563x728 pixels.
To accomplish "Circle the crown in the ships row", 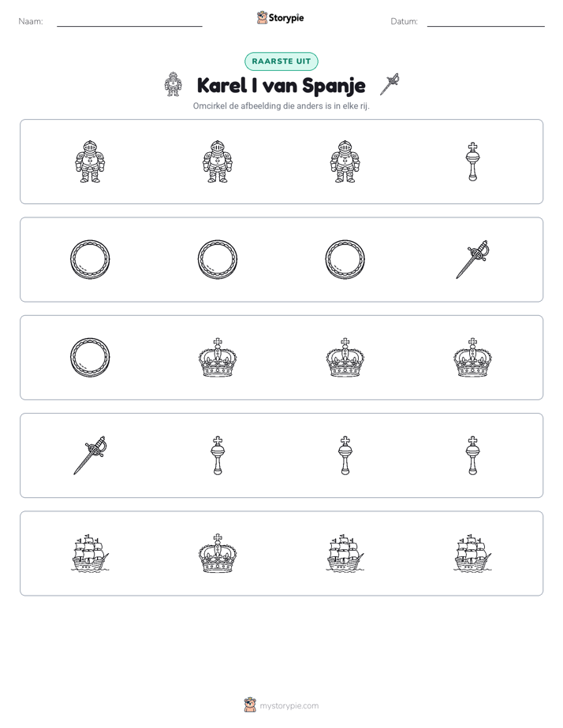I will point(218,553).
